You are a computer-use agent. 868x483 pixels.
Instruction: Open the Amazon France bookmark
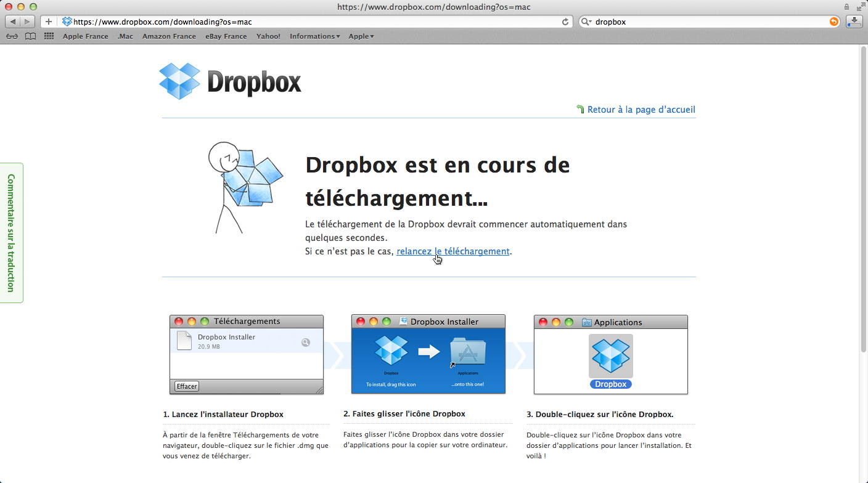pyautogui.click(x=169, y=36)
